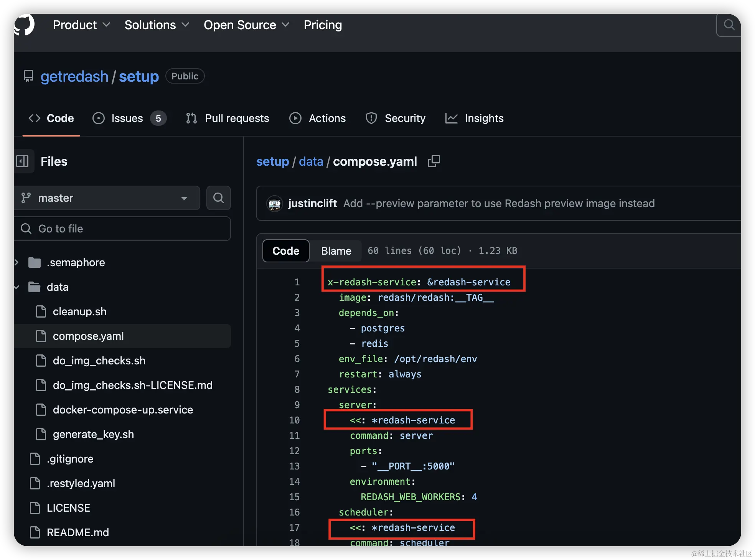This screenshot has height=560, width=755.
Task: Open the getredash organization link
Action: pos(74,76)
